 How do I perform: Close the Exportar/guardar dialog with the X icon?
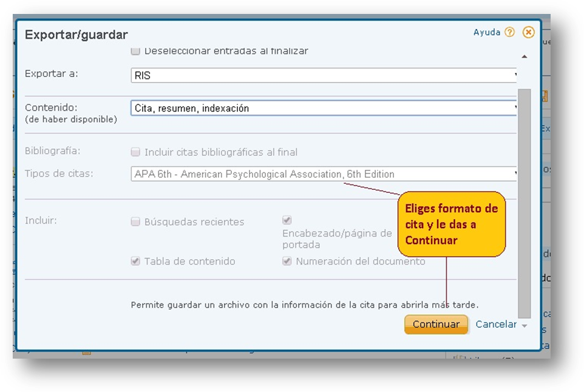click(528, 33)
